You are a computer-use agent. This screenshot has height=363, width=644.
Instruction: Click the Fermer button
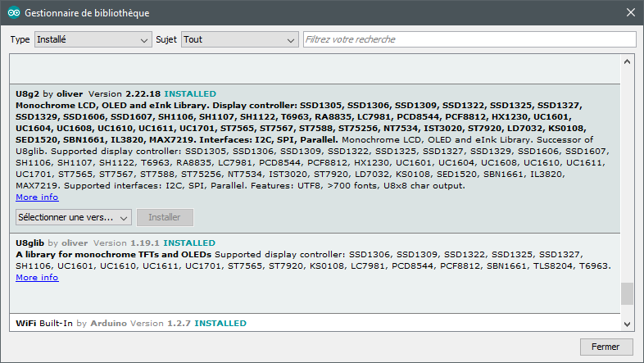point(605,347)
